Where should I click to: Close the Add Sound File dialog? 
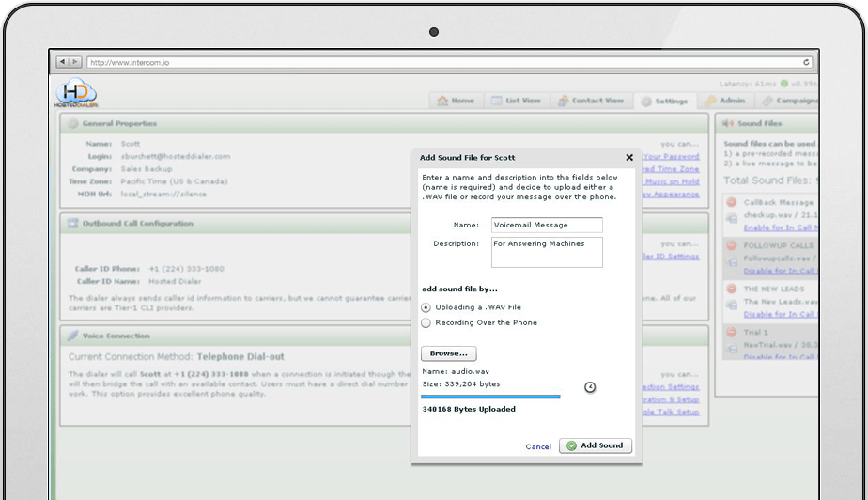629,157
